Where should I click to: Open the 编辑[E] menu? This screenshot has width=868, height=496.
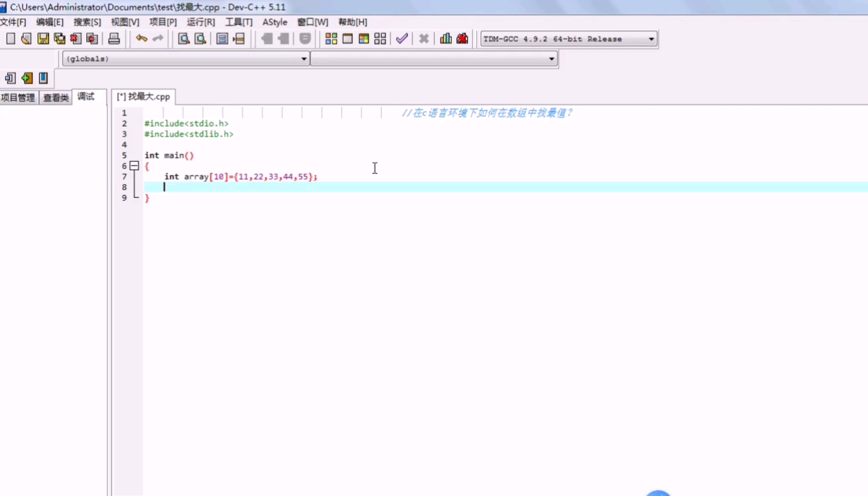click(50, 22)
